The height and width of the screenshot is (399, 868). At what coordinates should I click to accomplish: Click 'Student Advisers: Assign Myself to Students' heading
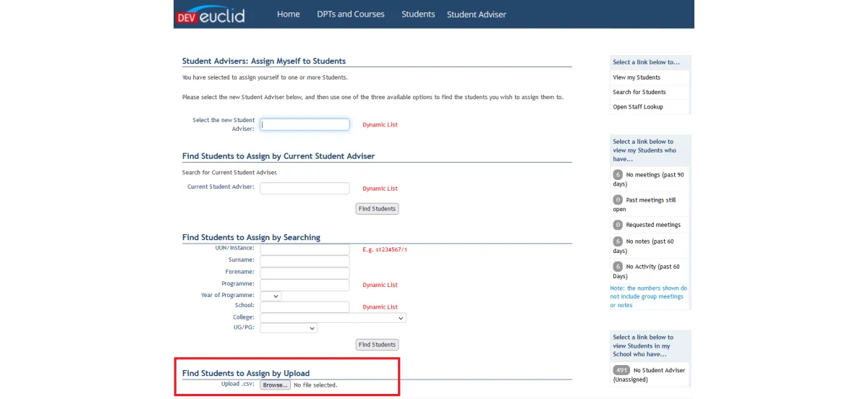pos(264,61)
